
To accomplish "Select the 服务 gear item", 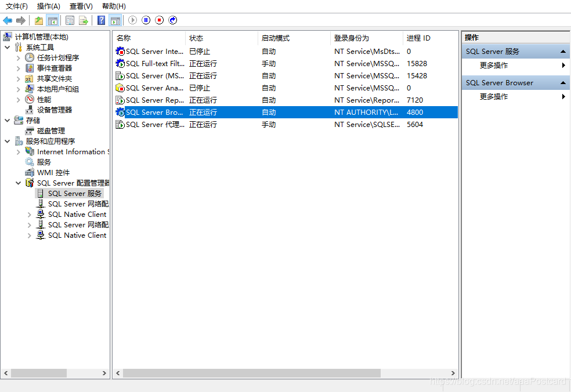I will coord(44,162).
